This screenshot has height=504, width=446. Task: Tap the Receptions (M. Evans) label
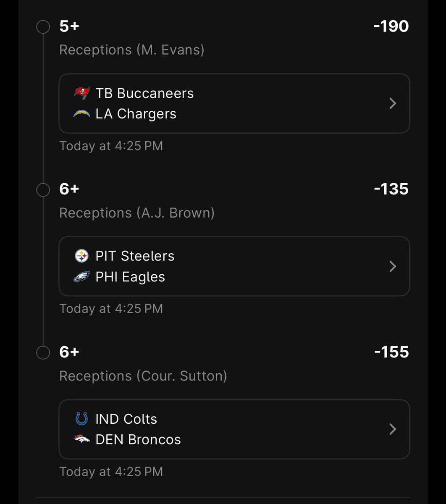(132, 50)
